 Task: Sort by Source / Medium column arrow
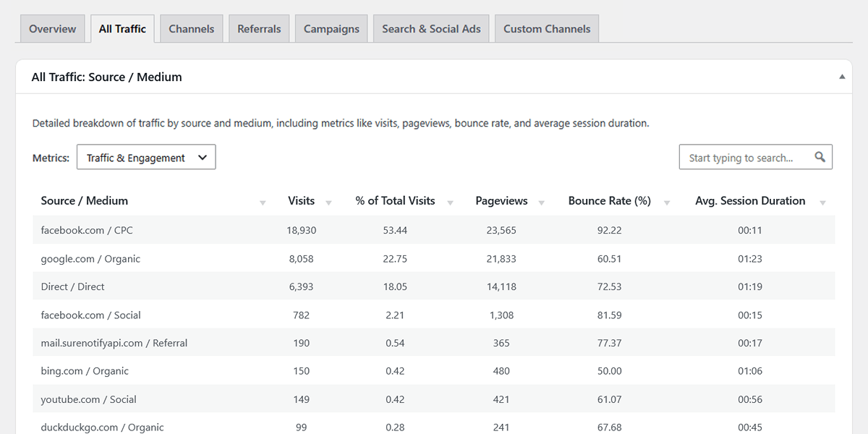coord(263,203)
